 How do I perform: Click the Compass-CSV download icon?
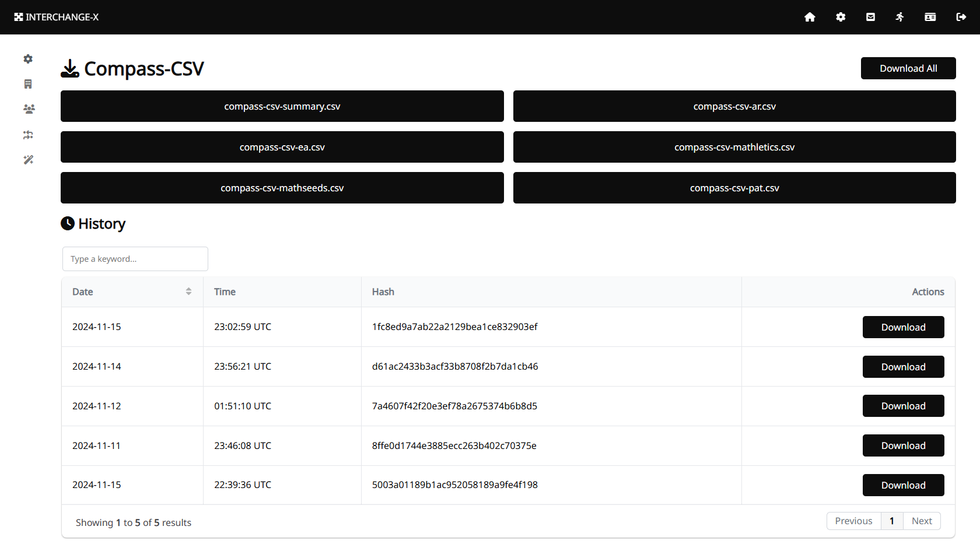coord(70,68)
